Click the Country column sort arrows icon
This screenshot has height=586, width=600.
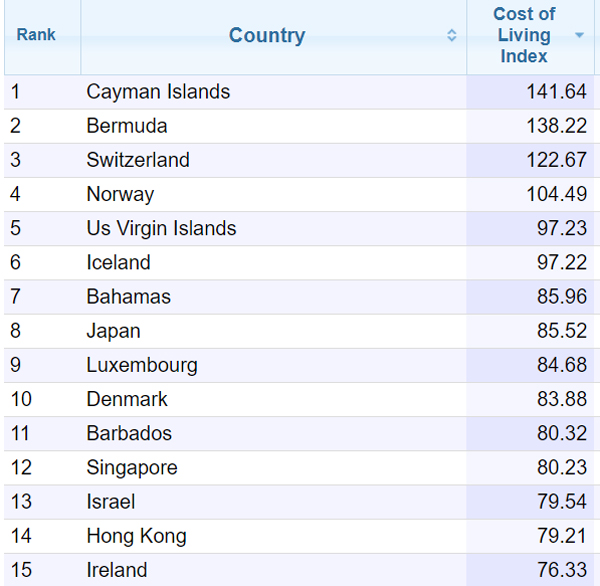[x=452, y=36]
